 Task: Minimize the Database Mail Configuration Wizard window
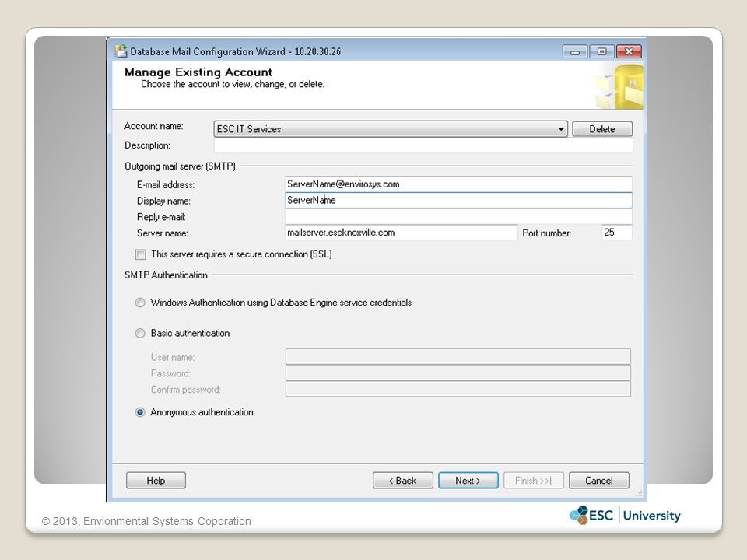pyautogui.click(x=575, y=51)
